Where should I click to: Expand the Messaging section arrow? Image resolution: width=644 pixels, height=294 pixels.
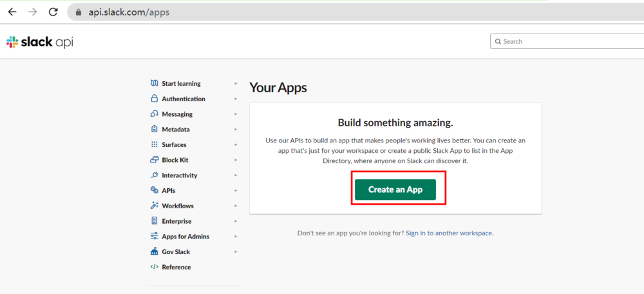pyautogui.click(x=236, y=114)
